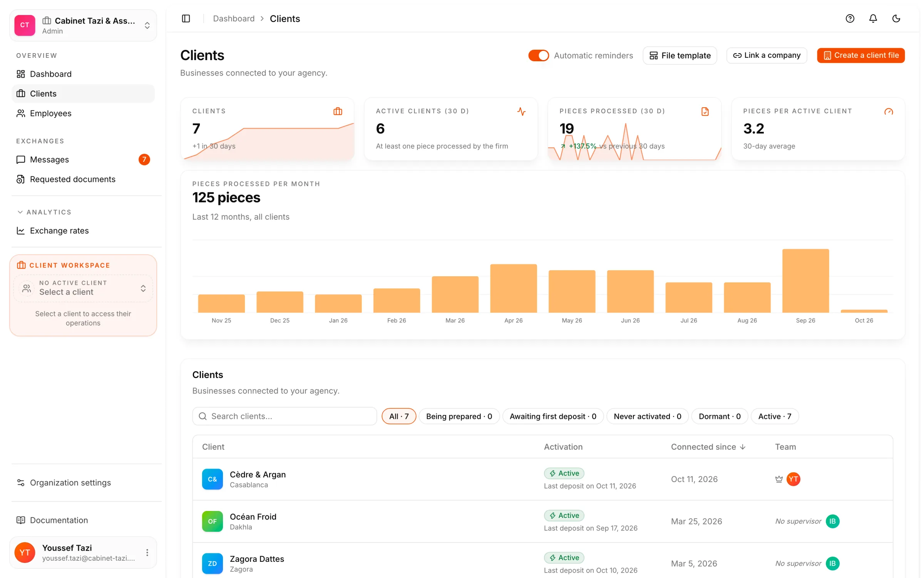Open Documentation in the sidebar
Image resolution: width=924 pixels, height=578 pixels.
[x=83, y=520]
